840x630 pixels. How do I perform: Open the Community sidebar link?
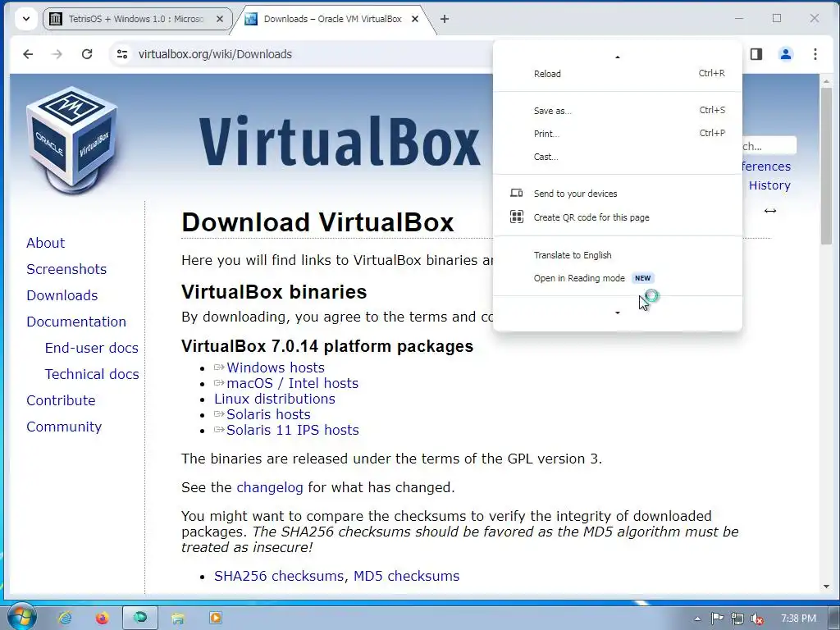point(64,427)
